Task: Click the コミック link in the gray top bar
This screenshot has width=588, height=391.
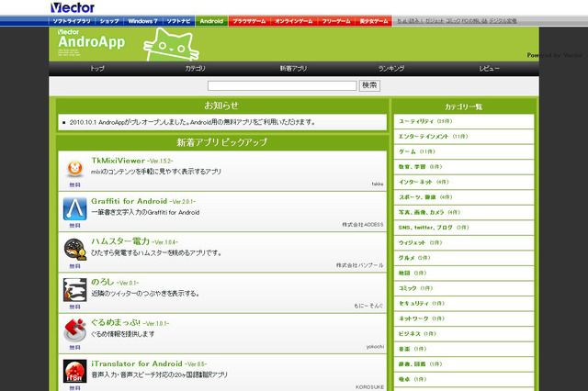Action: (x=453, y=21)
